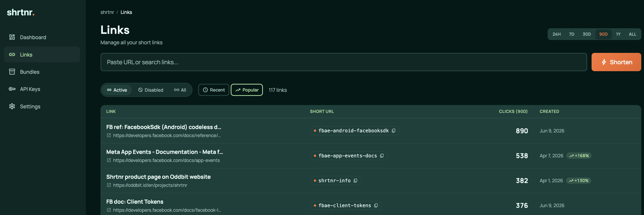
Task: Click the shrtnr-info short URL chip
Action: click(x=336, y=180)
